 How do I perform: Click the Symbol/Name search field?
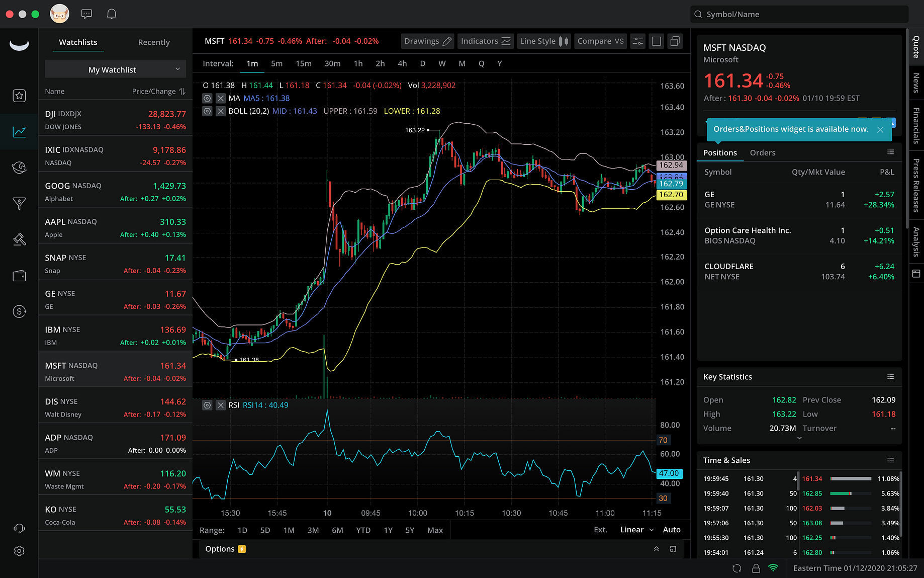(x=799, y=14)
